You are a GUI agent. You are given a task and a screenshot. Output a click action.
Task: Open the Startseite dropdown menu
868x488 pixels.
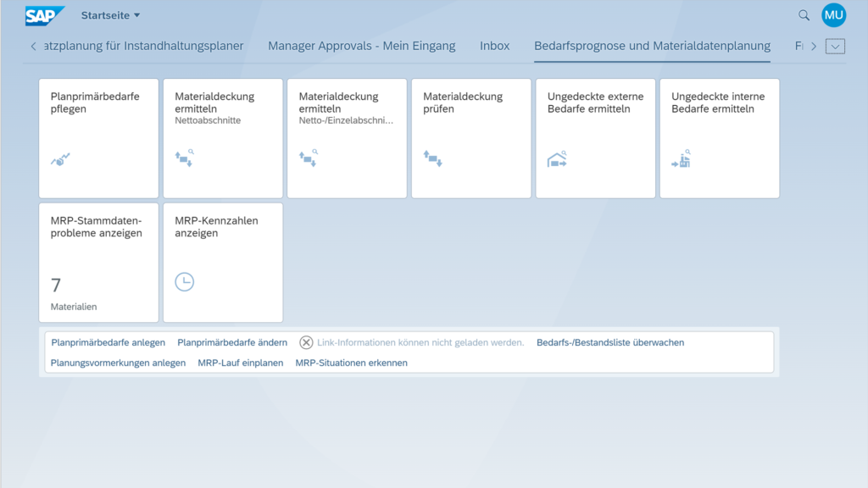point(109,14)
